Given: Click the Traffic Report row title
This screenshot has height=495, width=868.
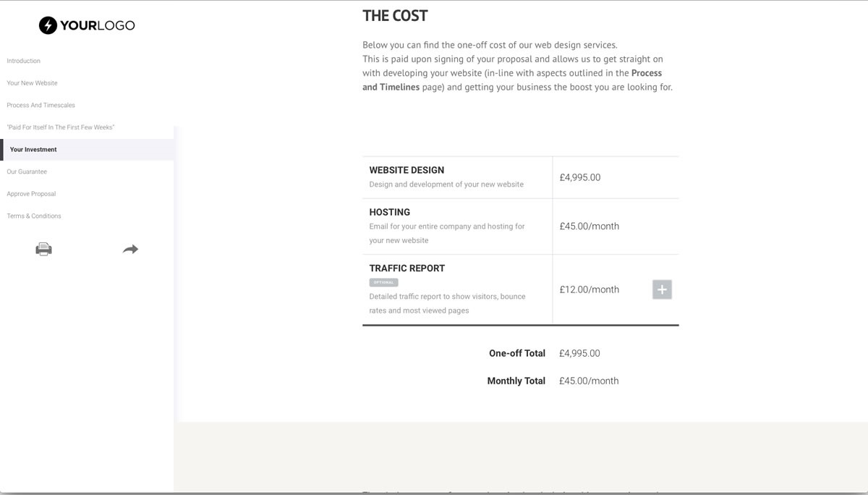Looking at the screenshot, I should tap(407, 268).
